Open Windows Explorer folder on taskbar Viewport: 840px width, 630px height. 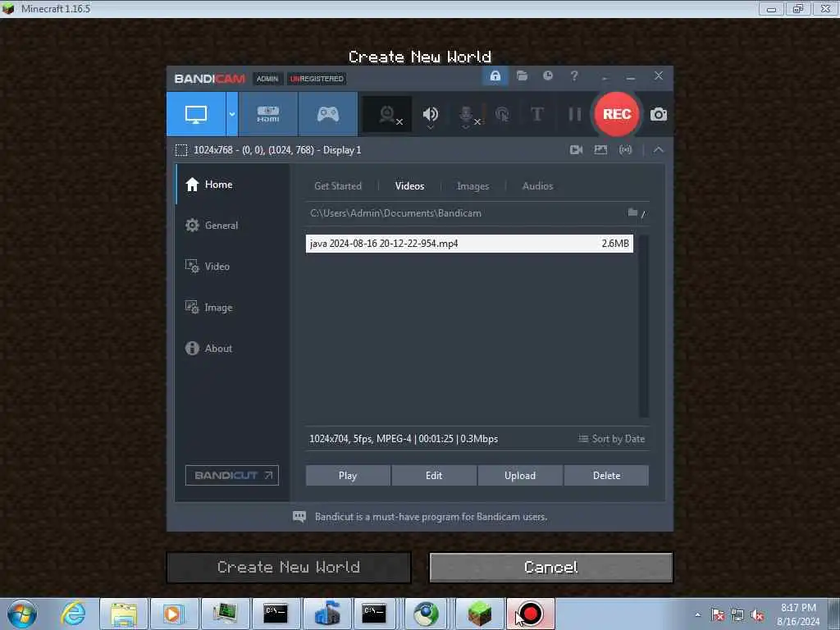coord(124,614)
